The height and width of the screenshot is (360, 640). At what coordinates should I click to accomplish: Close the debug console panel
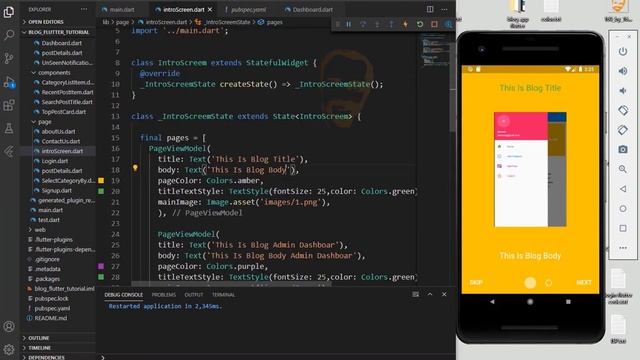click(x=444, y=294)
